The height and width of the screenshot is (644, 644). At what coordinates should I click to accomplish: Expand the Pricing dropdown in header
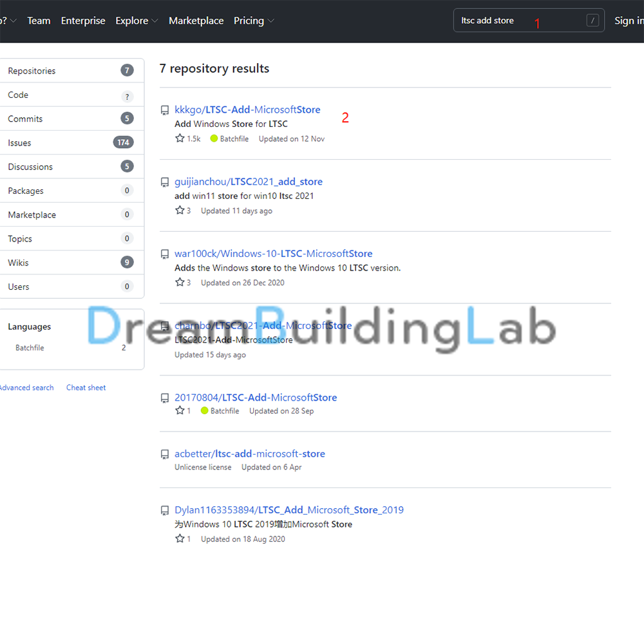(254, 21)
